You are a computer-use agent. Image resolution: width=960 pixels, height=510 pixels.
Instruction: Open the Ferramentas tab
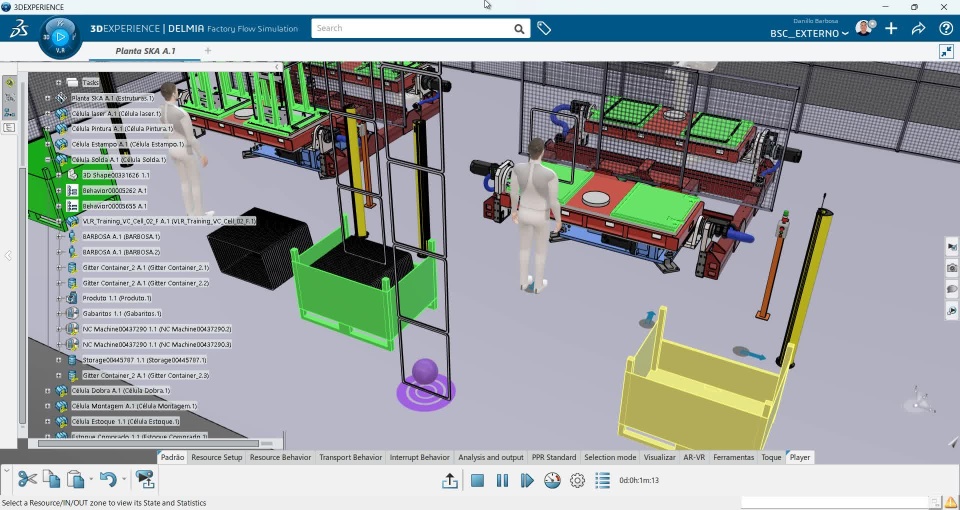tap(734, 457)
